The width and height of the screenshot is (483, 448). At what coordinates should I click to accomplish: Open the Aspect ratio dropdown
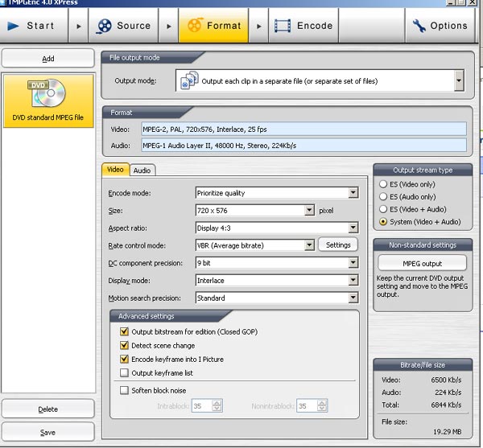point(353,228)
